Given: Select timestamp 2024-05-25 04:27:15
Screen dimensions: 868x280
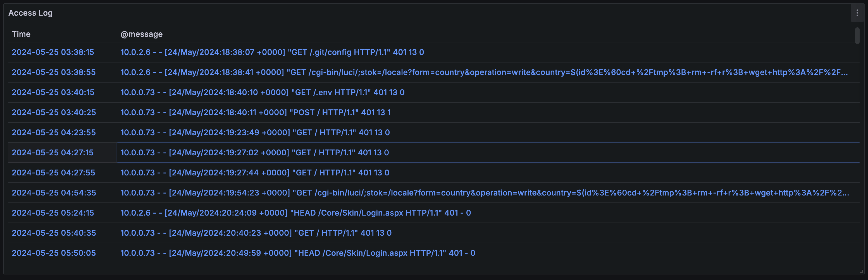Looking at the screenshot, I should [x=53, y=153].
